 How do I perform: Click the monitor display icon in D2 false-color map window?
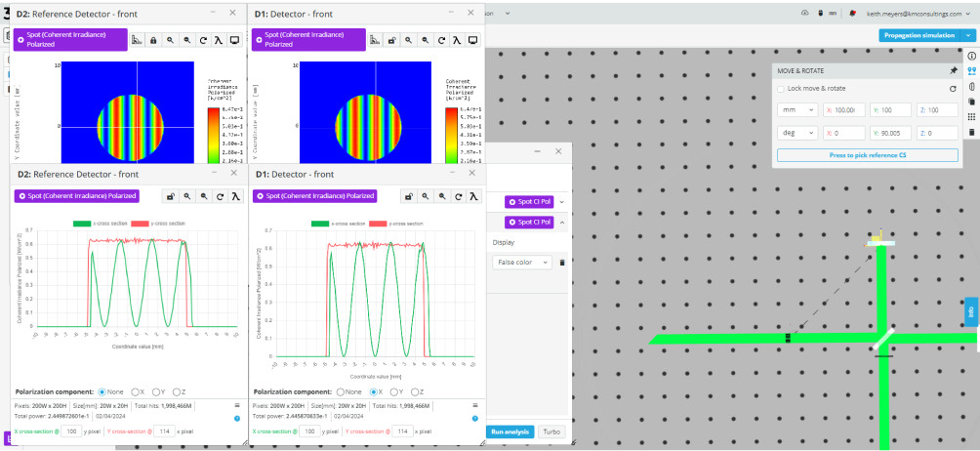[235, 40]
